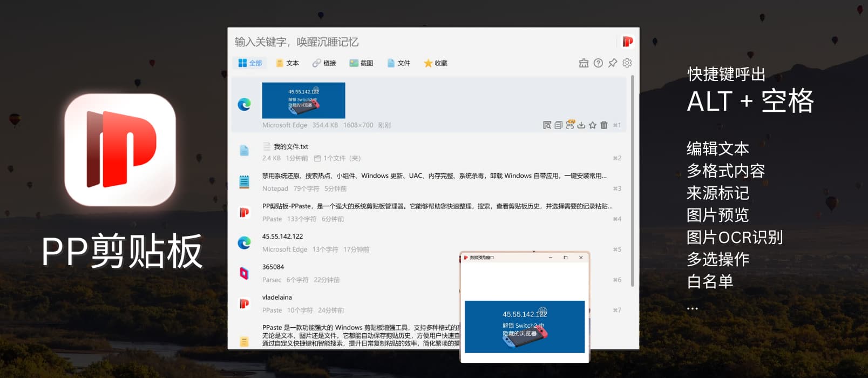This screenshot has height=378, width=868.
Task: Show 全部 clipboard items tab
Action: 250,63
